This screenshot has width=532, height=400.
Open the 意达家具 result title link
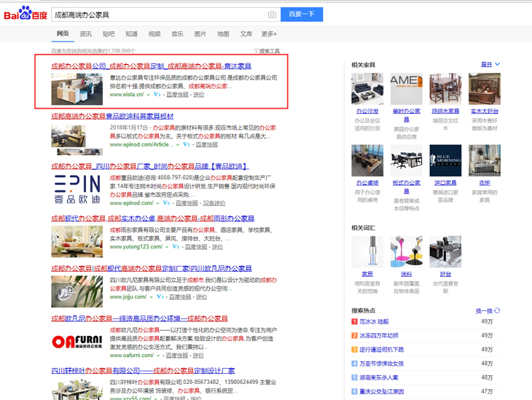tap(152, 66)
